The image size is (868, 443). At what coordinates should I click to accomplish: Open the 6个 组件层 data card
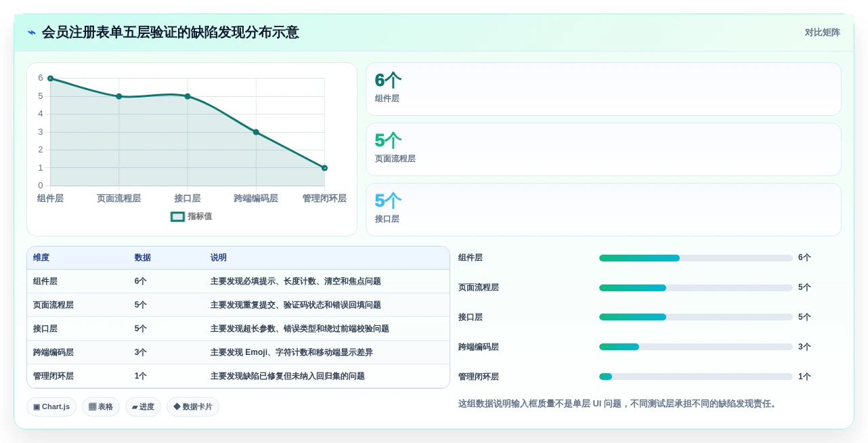[603, 89]
